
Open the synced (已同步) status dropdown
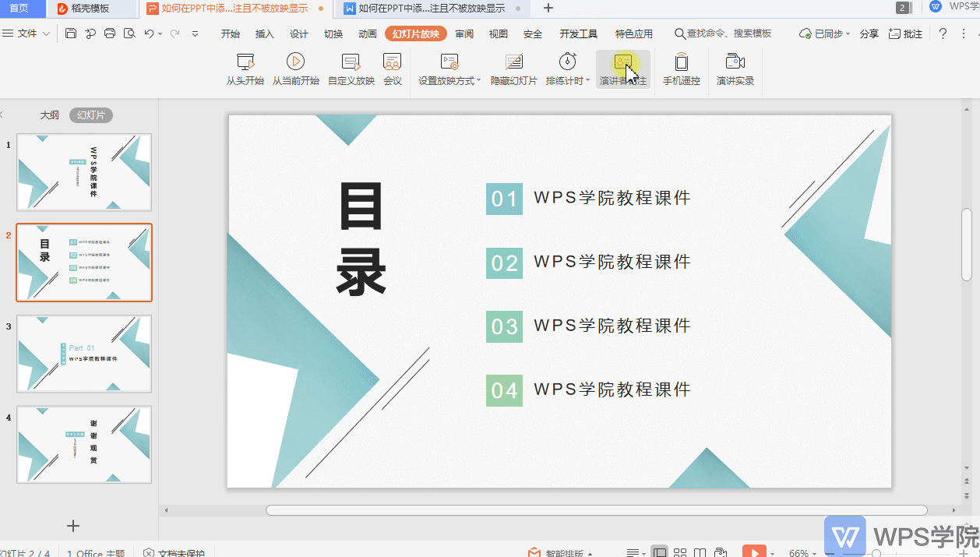point(826,33)
